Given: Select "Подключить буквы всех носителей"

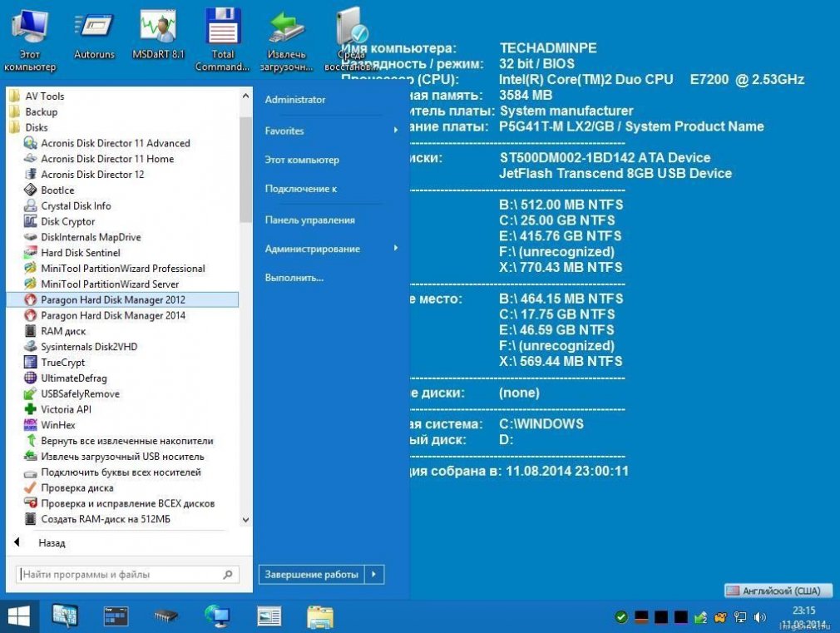Looking at the screenshot, I should [x=121, y=472].
